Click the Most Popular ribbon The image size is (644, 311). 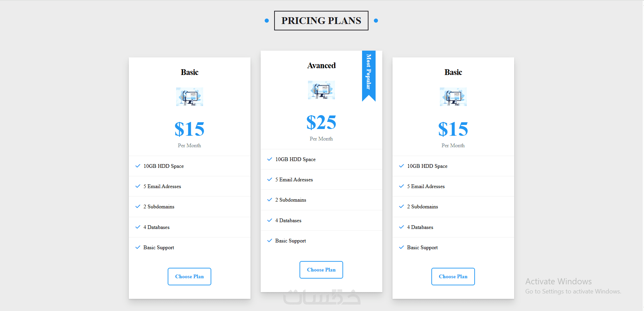click(368, 74)
